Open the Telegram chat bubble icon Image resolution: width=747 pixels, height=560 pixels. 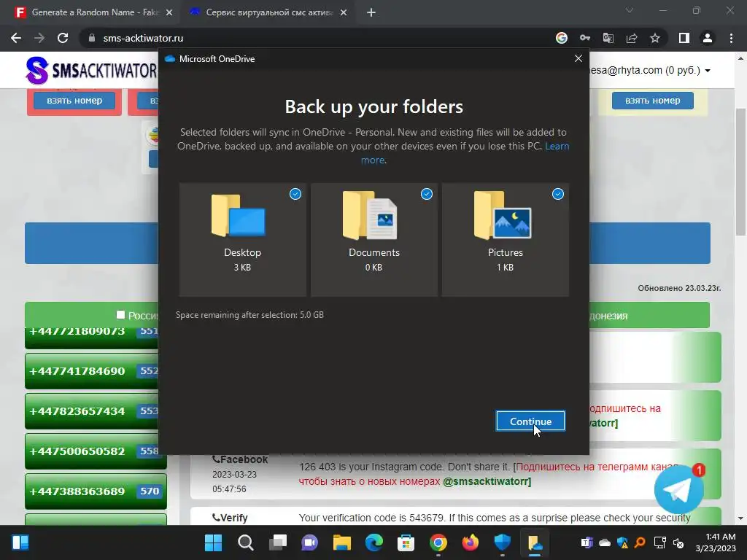[x=678, y=491]
